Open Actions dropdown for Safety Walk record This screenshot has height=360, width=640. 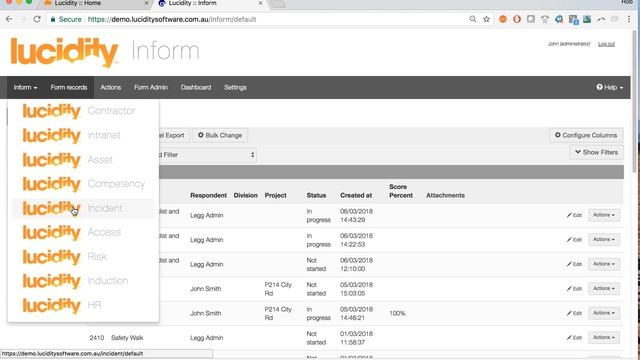tap(604, 338)
